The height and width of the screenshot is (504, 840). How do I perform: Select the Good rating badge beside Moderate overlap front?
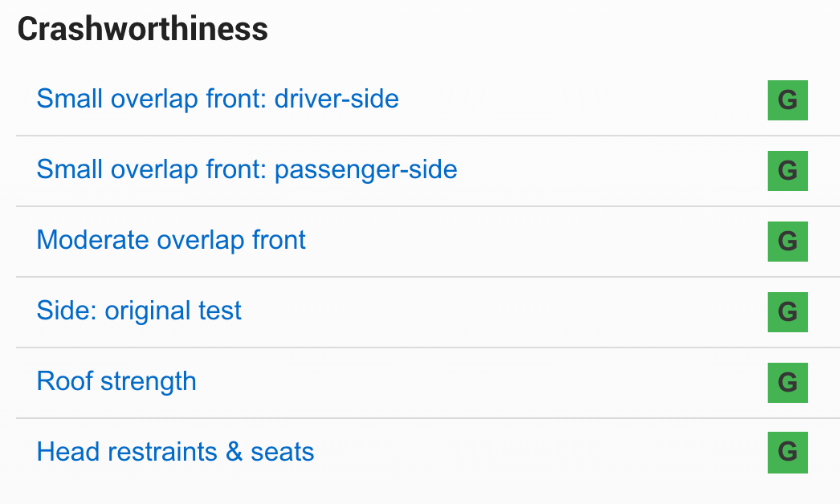pyautogui.click(x=788, y=242)
